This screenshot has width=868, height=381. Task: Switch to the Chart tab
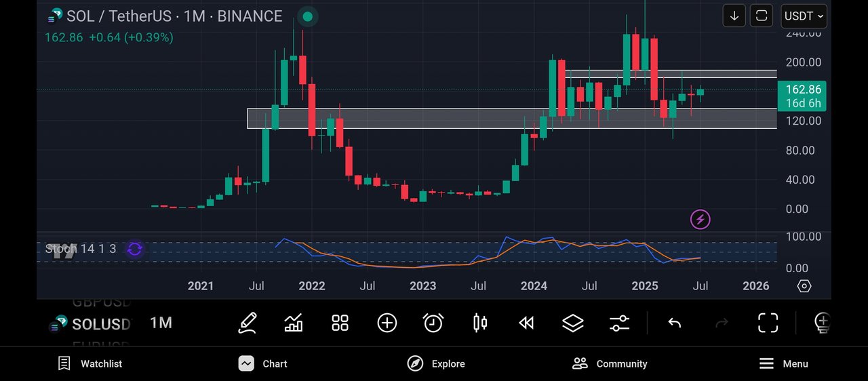pyautogui.click(x=263, y=363)
